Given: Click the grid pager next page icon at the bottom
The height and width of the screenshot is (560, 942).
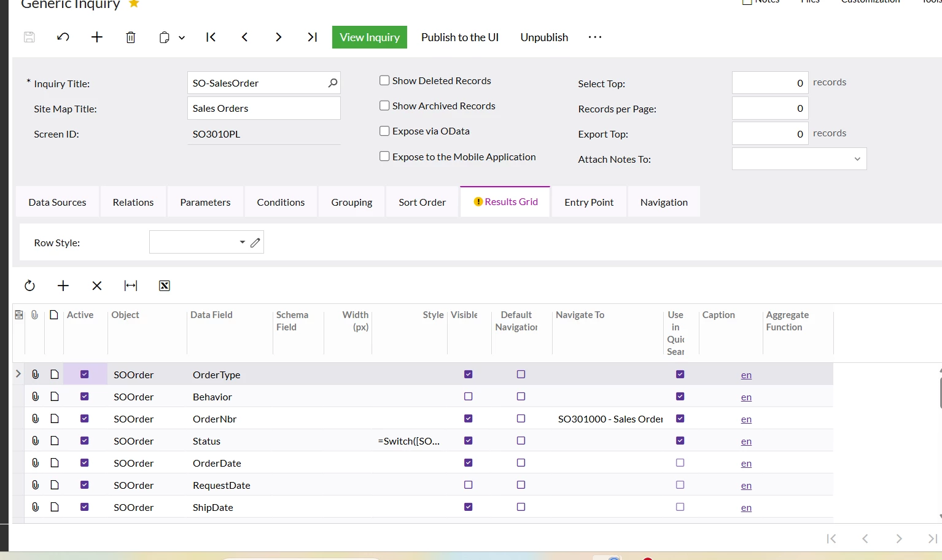Looking at the screenshot, I should [x=899, y=539].
